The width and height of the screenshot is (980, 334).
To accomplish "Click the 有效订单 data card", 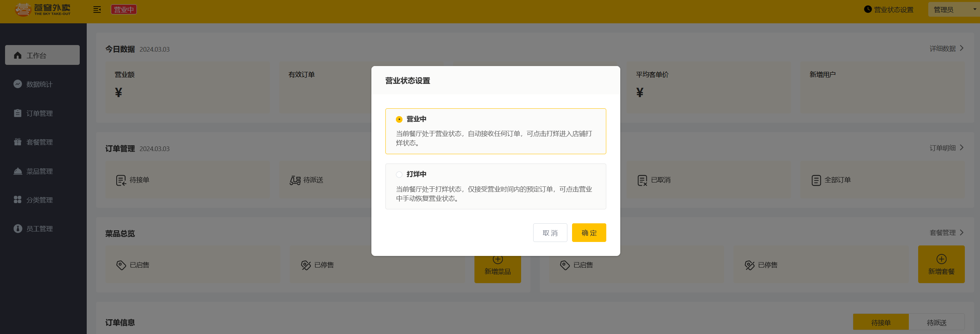I will [325, 88].
